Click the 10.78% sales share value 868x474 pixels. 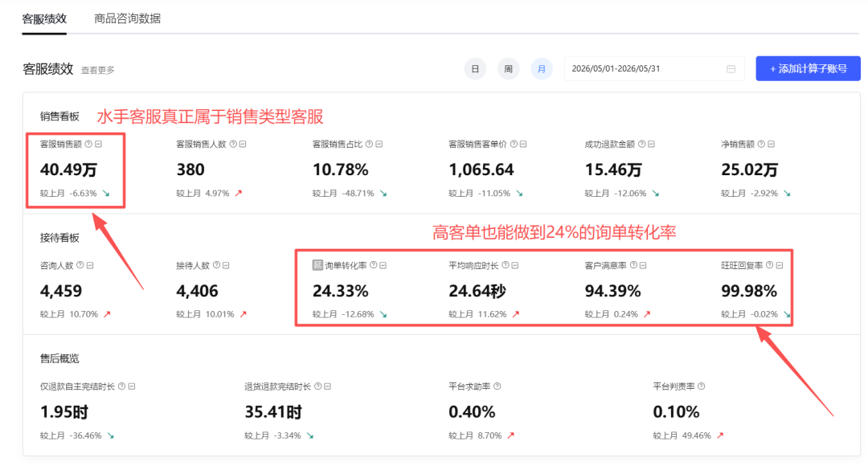click(x=341, y=170)
